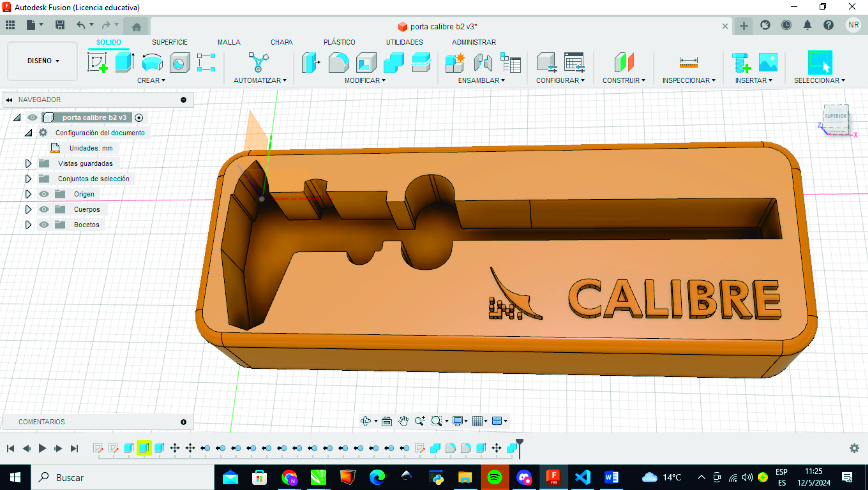Open the ENSAMBLAR dropdown menu
Screen dimensions: 868x490
pos(481,81)
